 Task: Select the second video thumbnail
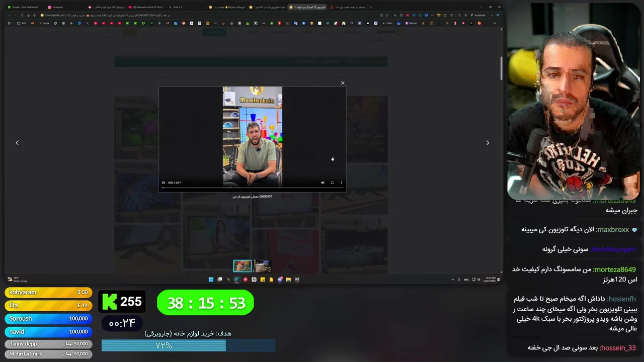pos(262,265)
